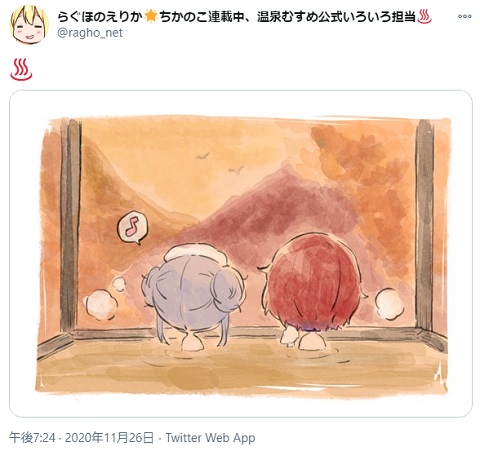Click the large steam puff beside left pillar
480x450 pixels.
pos(100,304)
